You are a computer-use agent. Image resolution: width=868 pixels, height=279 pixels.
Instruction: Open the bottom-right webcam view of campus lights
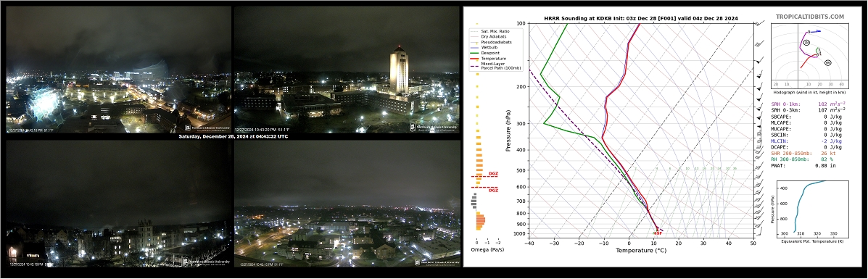tap(347, 203)
